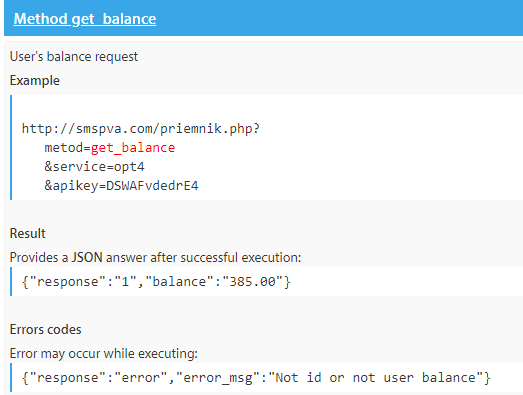This screenshot has height=395, width=523.
Task: Open the Method get_balance link
Action: 85,19
